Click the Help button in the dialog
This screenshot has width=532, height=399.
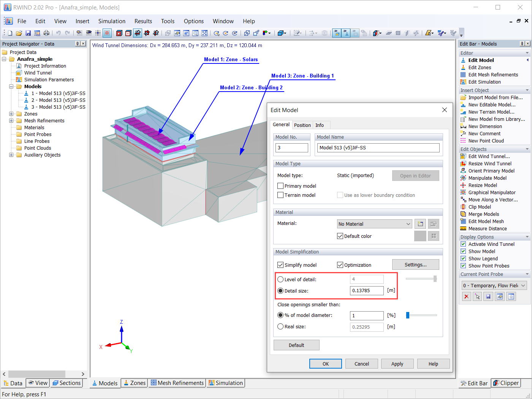tap(434, 364)
